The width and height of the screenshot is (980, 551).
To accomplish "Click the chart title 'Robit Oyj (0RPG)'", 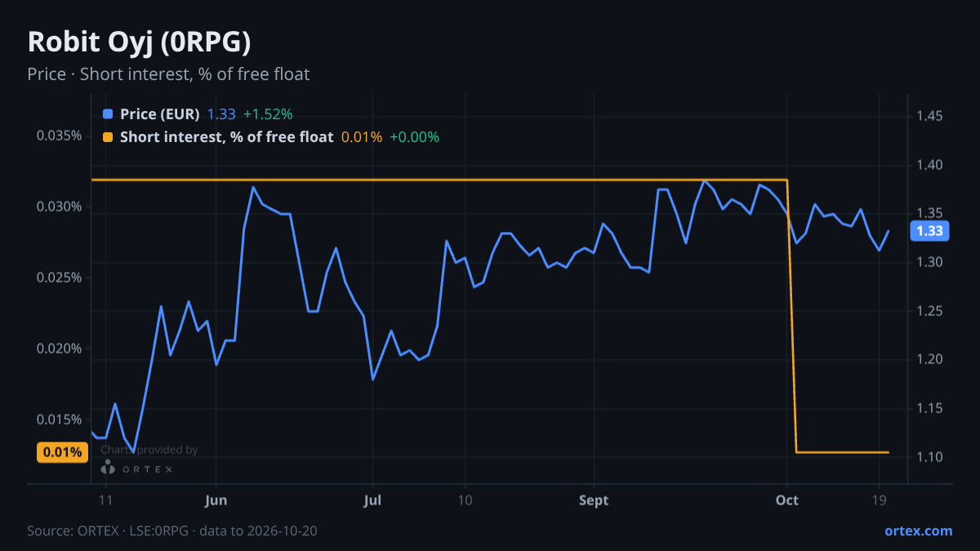I will pos(139,42).
